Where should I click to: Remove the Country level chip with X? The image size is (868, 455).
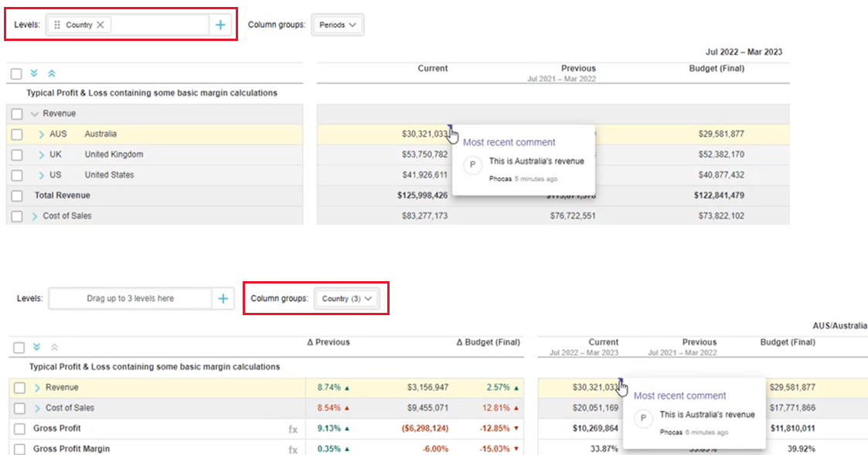100,25
